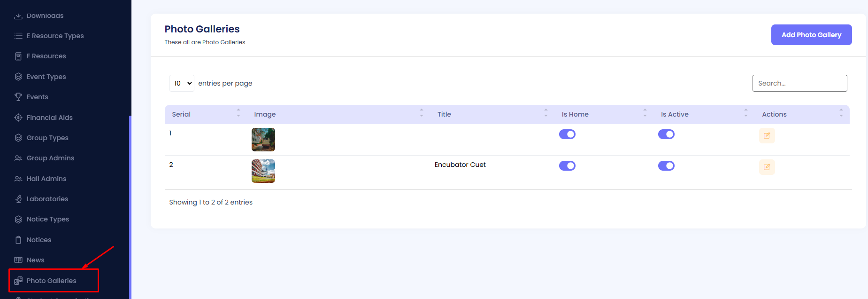The width and height of the screenshot is (868, 299).
Task: Click the Events trophy icon
Action: coord(18,97)
